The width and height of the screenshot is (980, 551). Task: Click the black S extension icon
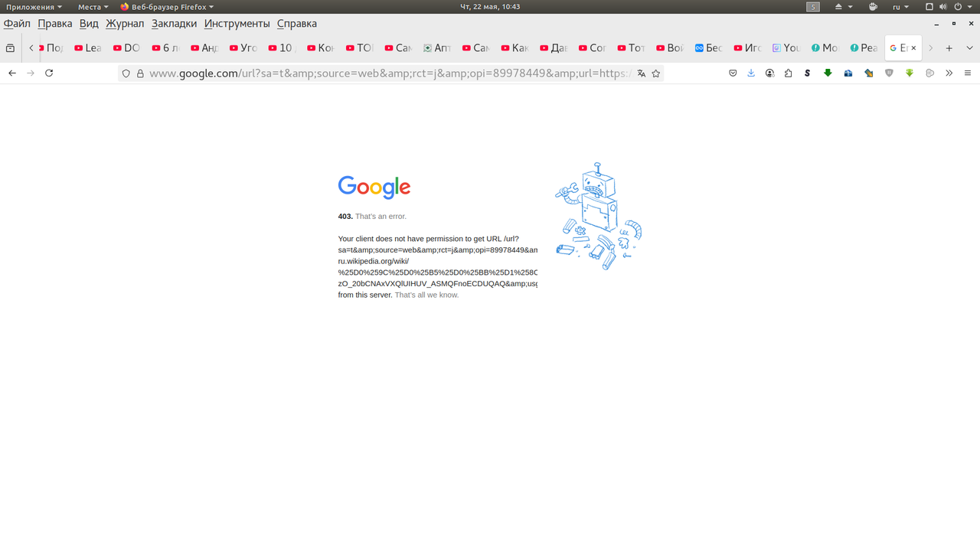pyautogui.click(x=808, y=73)
